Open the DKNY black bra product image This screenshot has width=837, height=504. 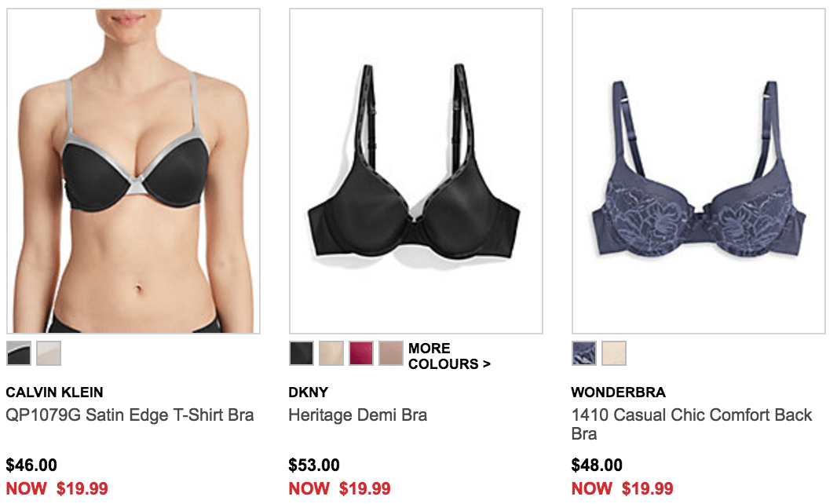416,171
